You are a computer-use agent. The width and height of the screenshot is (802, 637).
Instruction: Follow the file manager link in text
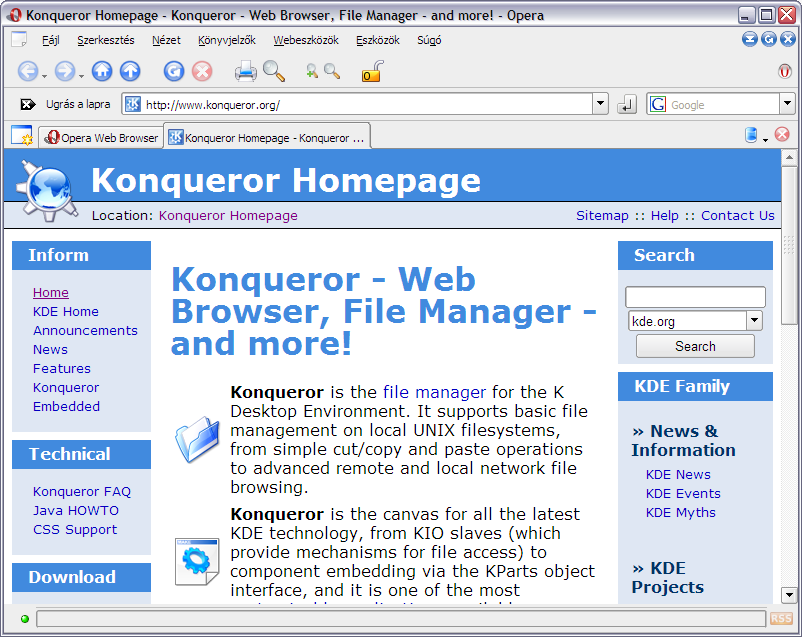(434, 392)
